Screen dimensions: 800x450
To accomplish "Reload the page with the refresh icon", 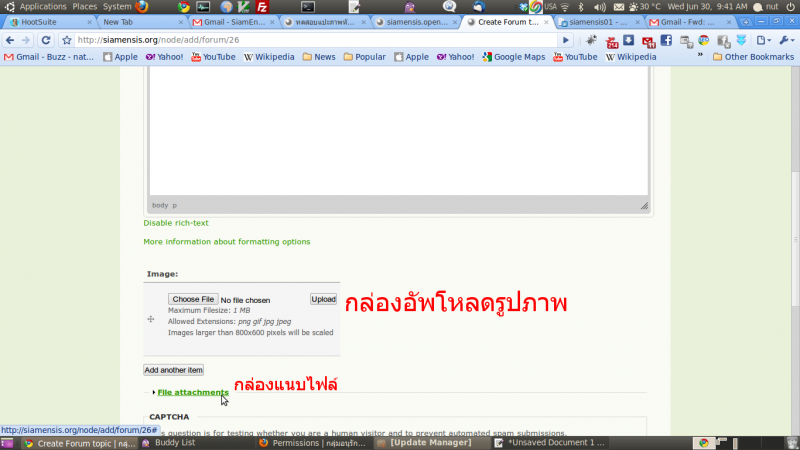I will point(47,40).
